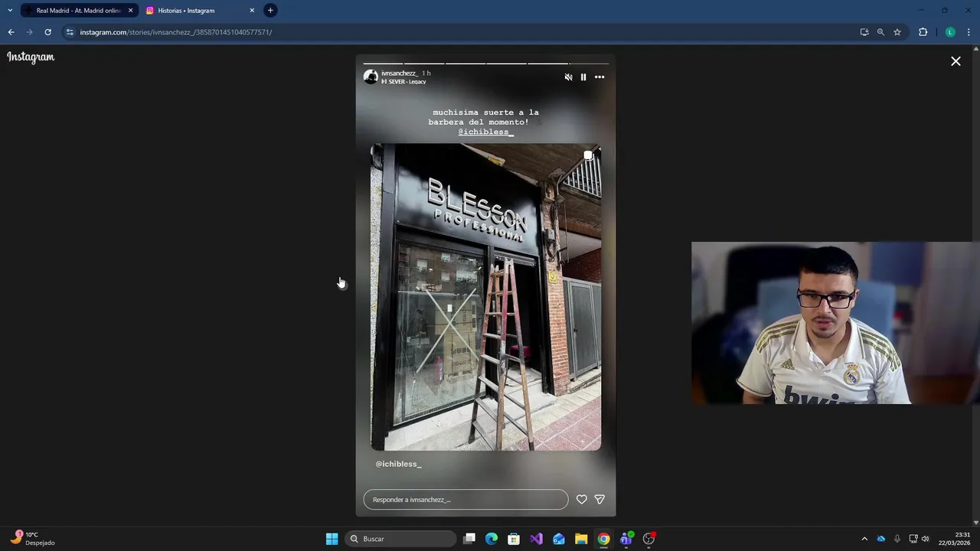
Task: Show hidden system tray icons
Action: coord(864,539)
